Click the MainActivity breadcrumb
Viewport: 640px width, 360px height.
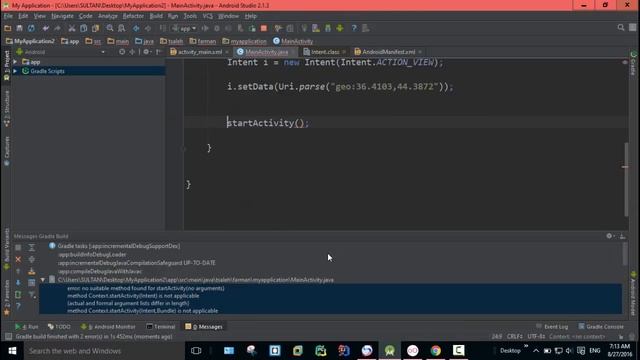coord(293,41)
